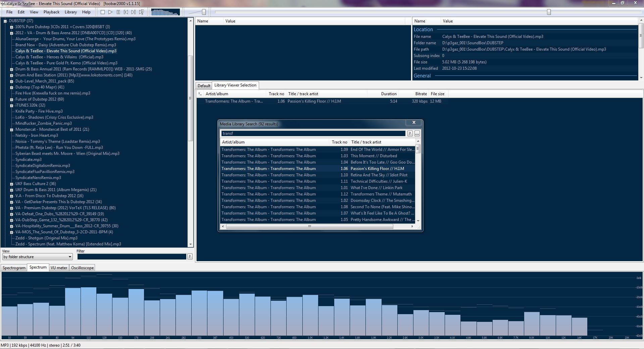Viewport: 644px width, 349px height.
Task: Select 'Netsky - Iron Heart.mp3' in tree
Action: pos(37,135)
